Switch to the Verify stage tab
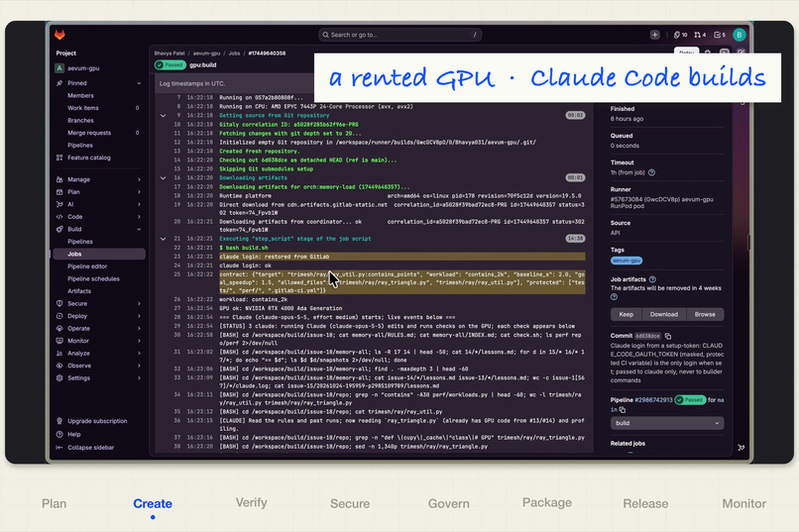The width and height of the screenshot is (799, 532). pos(251,502)
